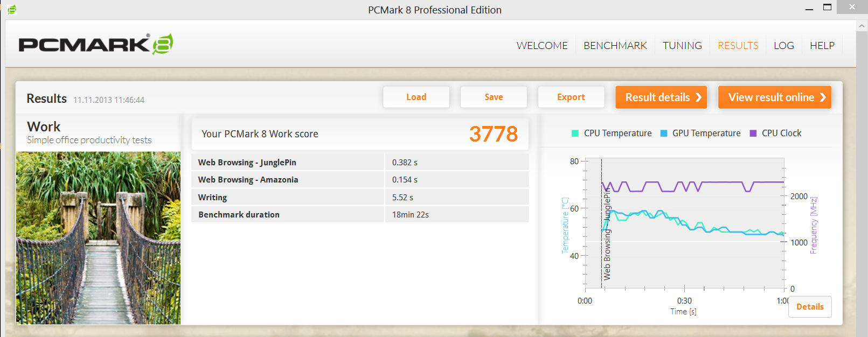Screen dimensions: 868x337
Task: Click Simple office productivity tests subtitle
Action: [x=89, y=140]
